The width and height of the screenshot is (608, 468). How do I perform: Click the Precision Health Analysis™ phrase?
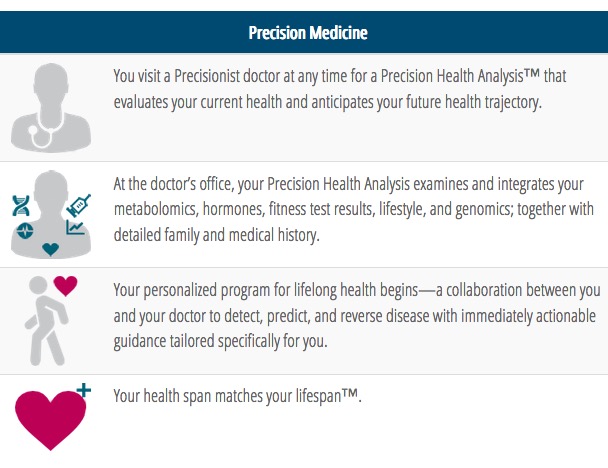460,76
